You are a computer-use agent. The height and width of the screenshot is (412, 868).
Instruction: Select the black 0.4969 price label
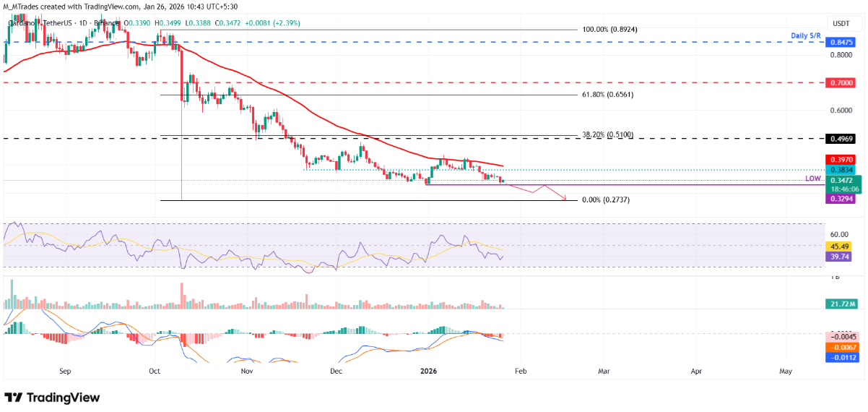pos(839,138)
